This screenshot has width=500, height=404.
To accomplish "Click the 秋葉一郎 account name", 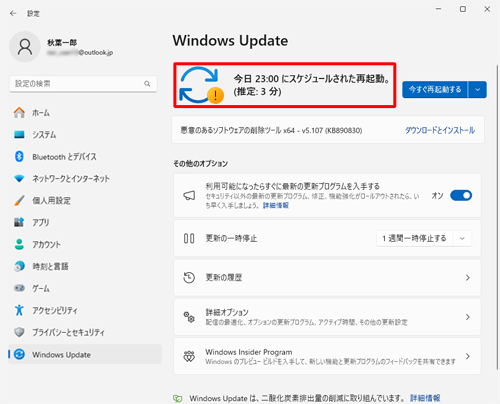I will 62,42.
